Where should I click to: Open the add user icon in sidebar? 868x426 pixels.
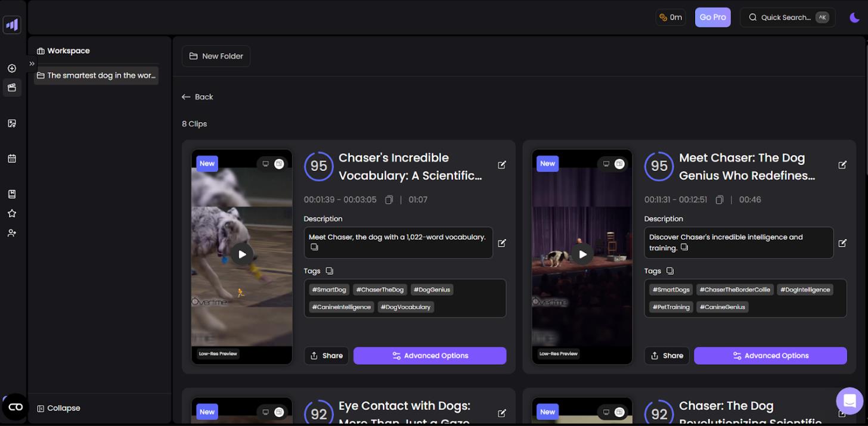(12, 233)
